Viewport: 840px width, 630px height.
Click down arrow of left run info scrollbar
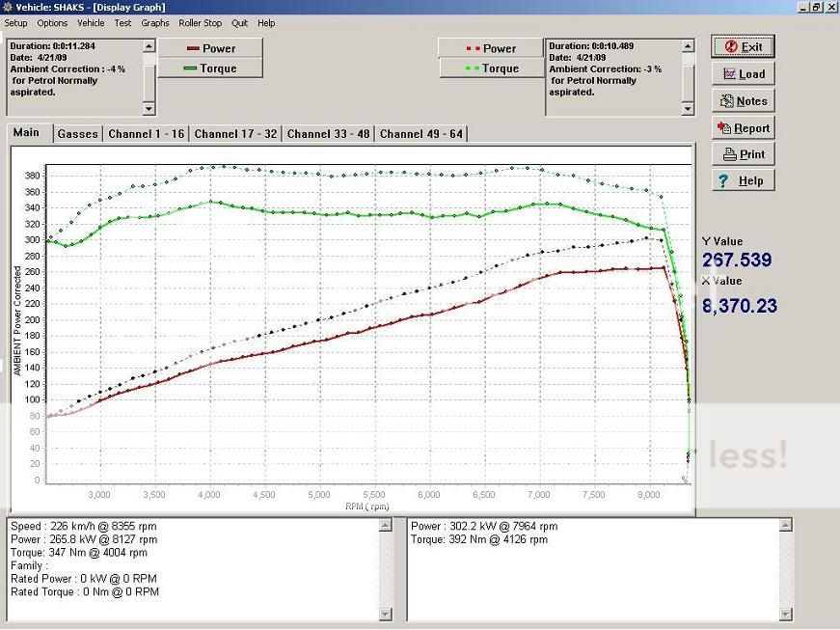(149, 109)
